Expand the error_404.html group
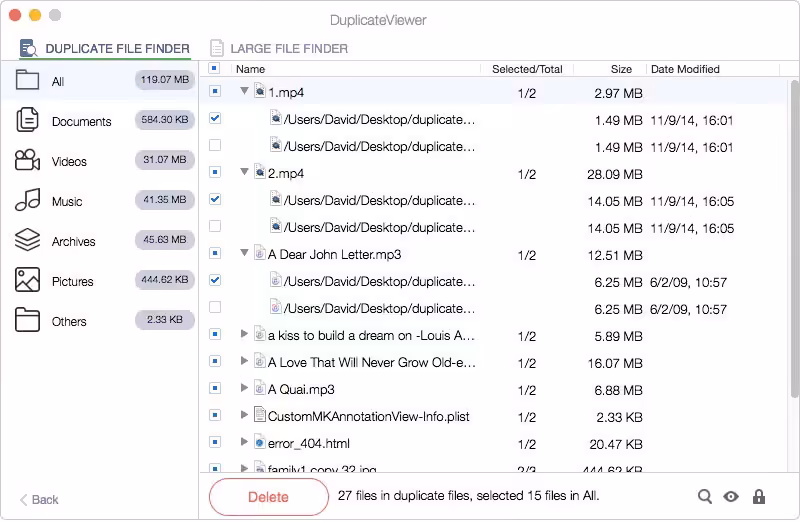 coord(244,442)
